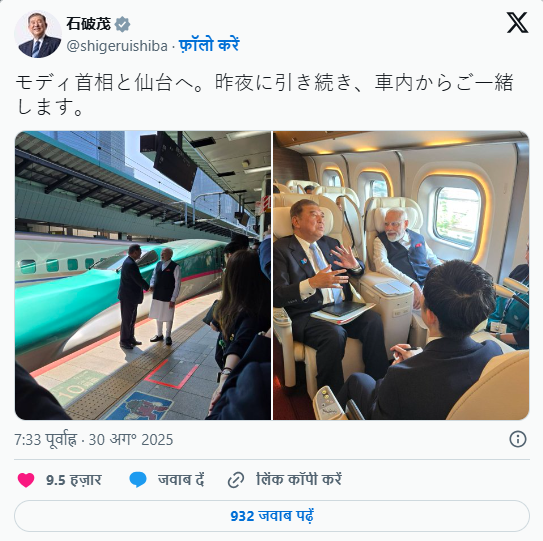Screen dimensions: 543x541
Task: Select the जवाब दें reply label
Action: tap(181, 480)
